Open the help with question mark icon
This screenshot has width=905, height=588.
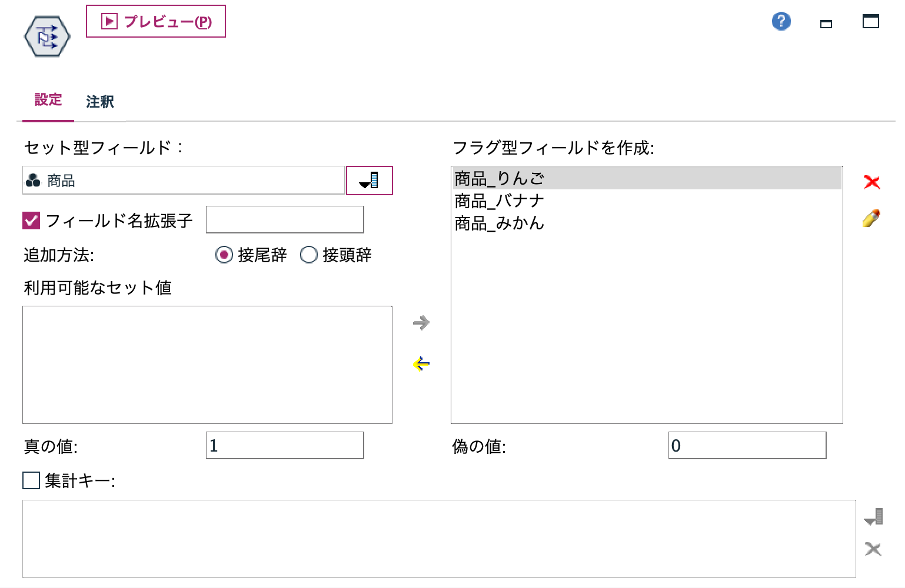point(780,21)
